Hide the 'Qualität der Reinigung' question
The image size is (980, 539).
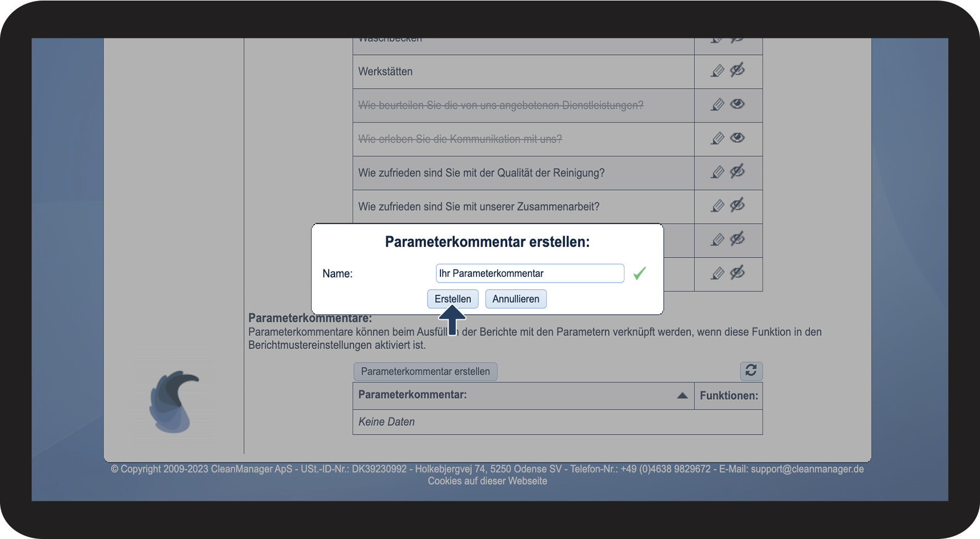point(737,172)
